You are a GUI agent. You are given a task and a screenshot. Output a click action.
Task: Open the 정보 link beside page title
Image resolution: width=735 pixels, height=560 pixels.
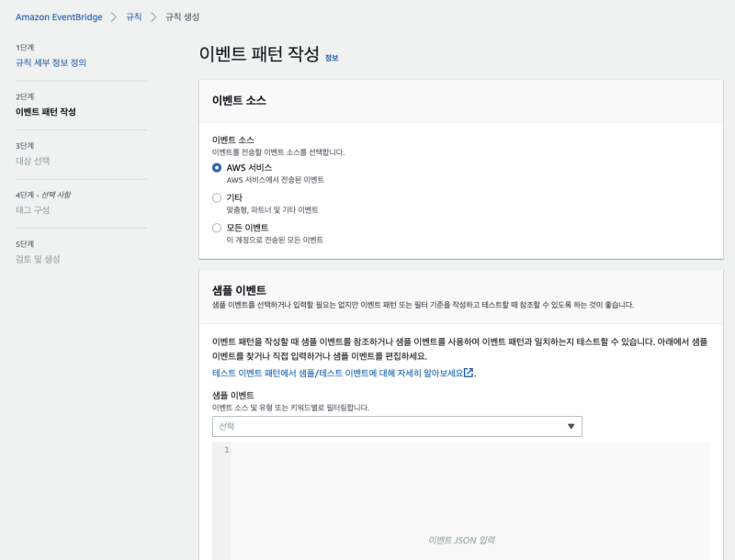332,58
